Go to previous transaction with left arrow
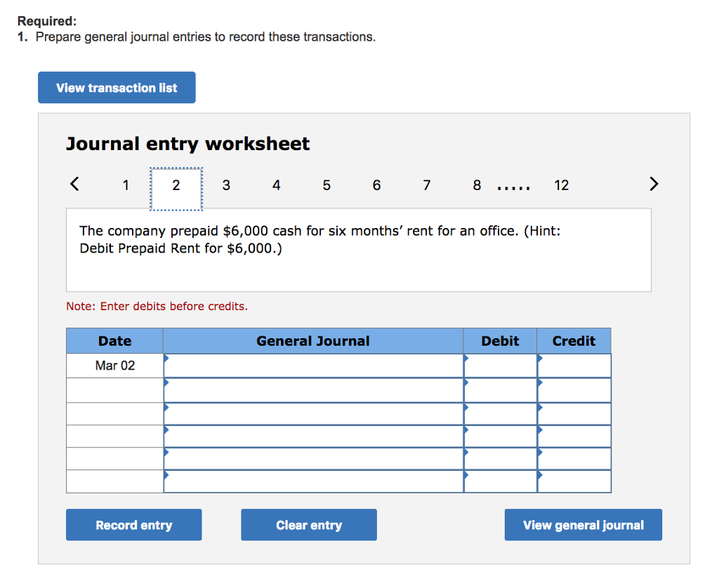Image resolution: width=719 pixels, height=588 pixels. (x=74, y=184)
